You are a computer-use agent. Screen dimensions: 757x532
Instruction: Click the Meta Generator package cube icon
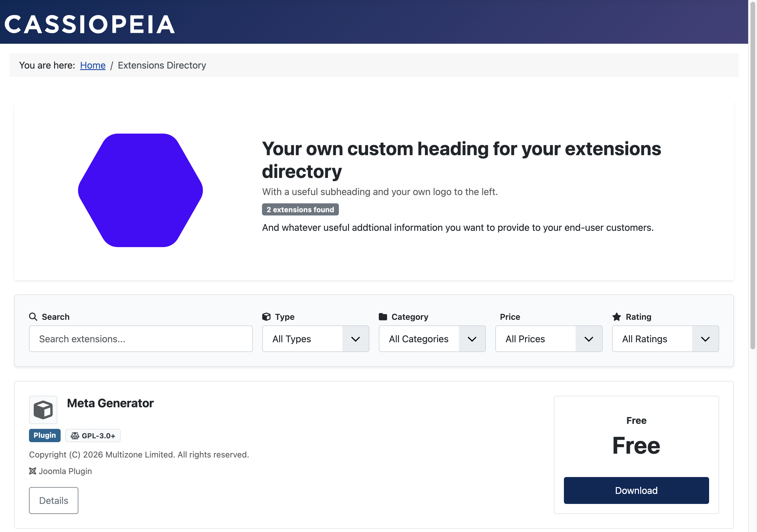click(43, 410)
